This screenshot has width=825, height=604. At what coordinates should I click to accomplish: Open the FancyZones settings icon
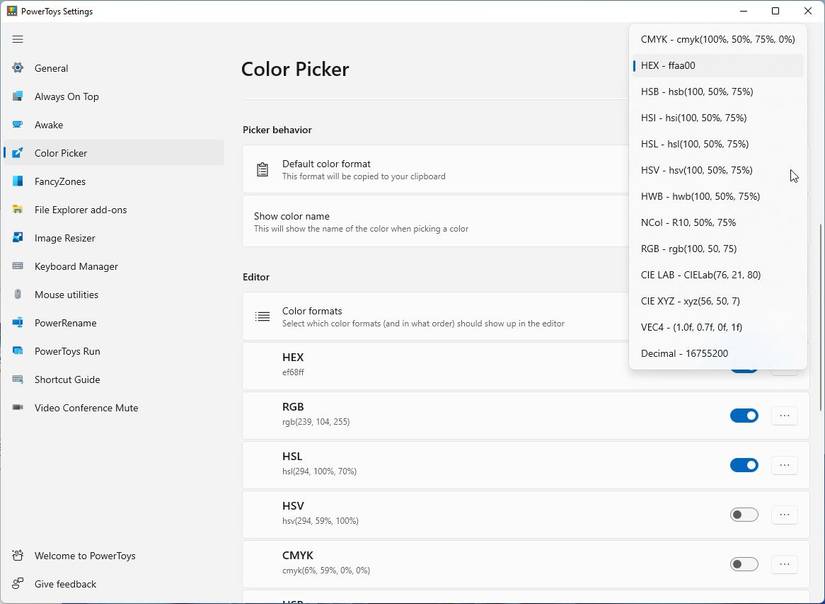20,181
